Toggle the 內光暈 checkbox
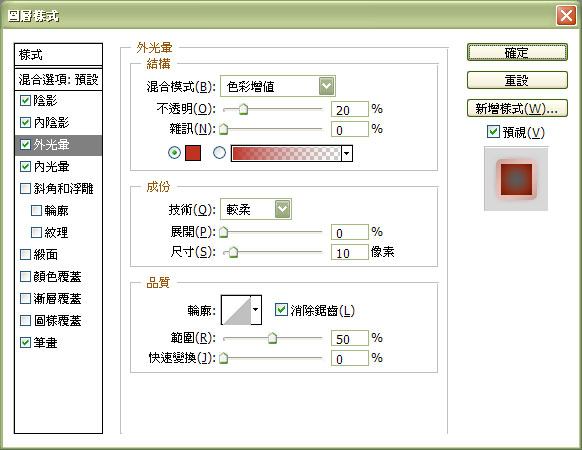This screenshot has width=582, height=450. [25, 166]
